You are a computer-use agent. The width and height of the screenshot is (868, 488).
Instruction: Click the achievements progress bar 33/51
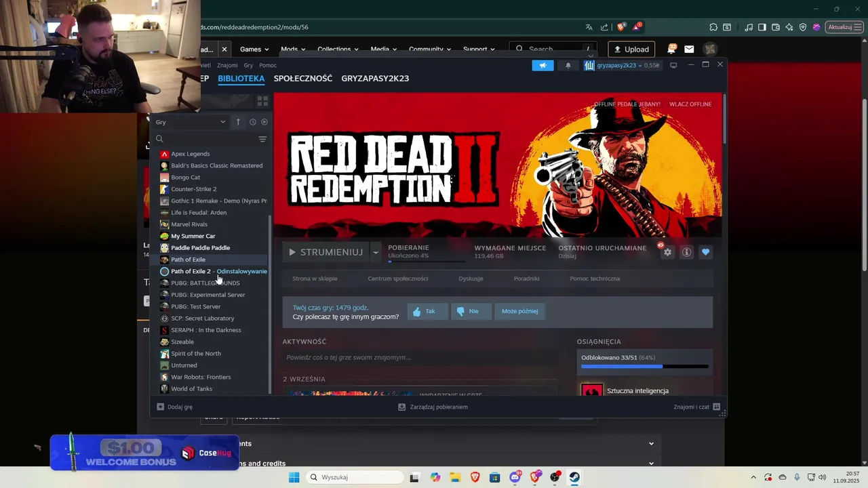point(645,367)
